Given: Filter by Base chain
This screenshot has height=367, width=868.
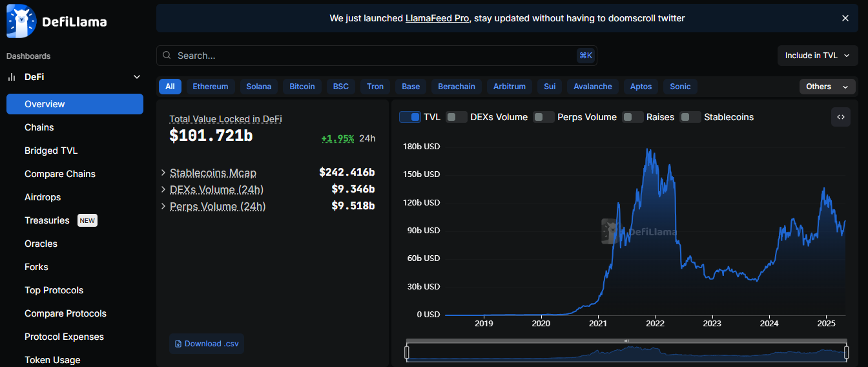Looking at the screenshot, I should pos(411,87).
